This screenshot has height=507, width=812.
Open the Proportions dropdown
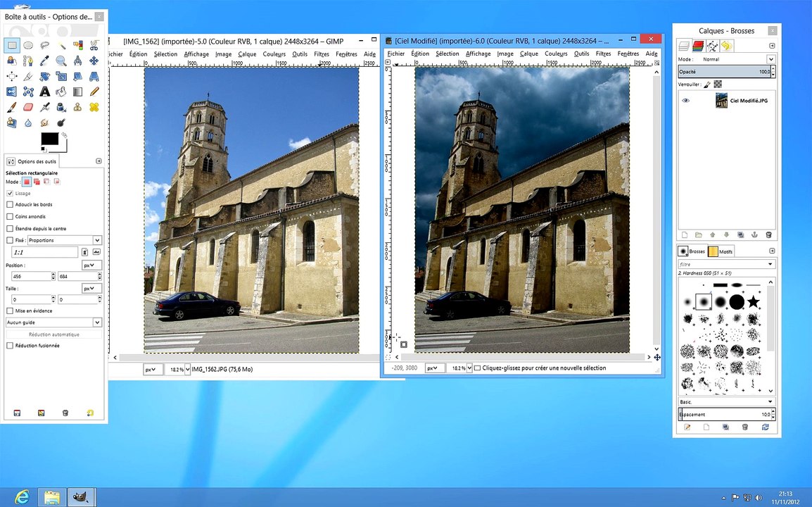pyautogui.click(x=64, y=240)
